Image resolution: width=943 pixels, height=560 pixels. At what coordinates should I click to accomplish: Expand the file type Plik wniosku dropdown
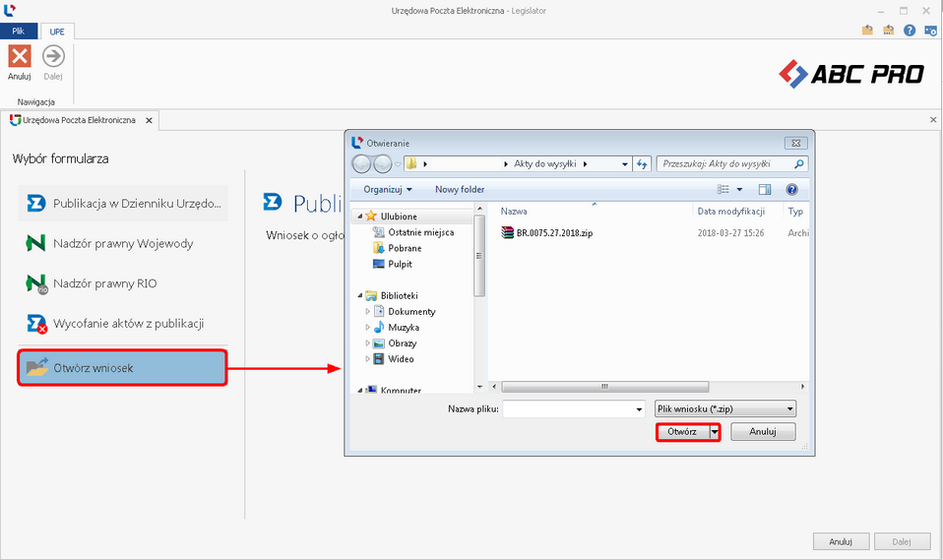(x=724, y=408)
